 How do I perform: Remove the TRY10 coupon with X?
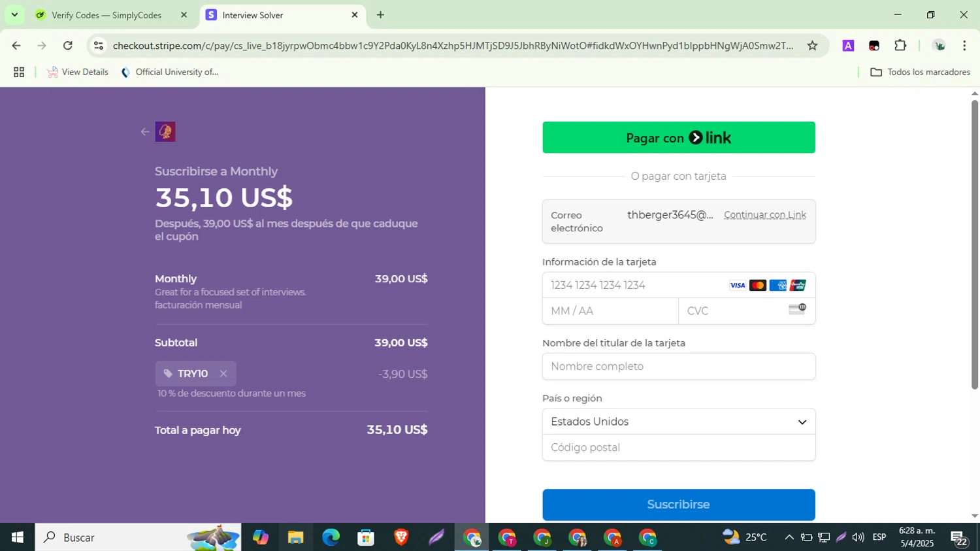pyautogui.click(x=223, y=374)
